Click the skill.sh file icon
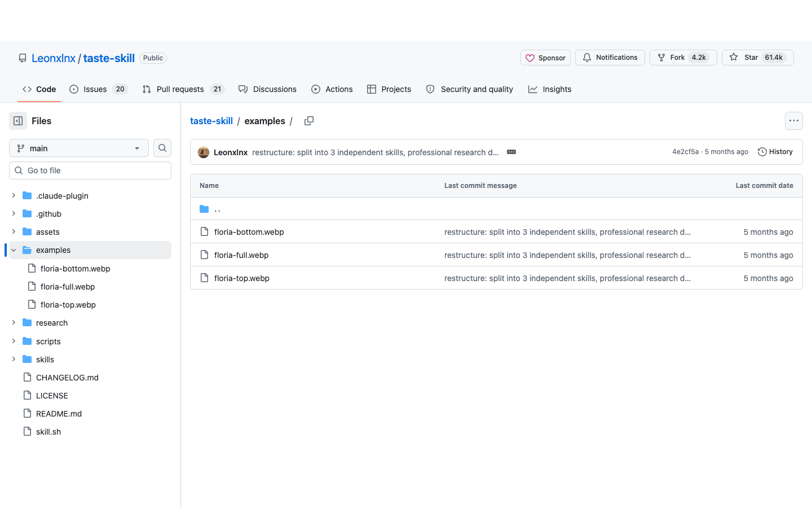 pyautogui.click(x=27, y=431)
